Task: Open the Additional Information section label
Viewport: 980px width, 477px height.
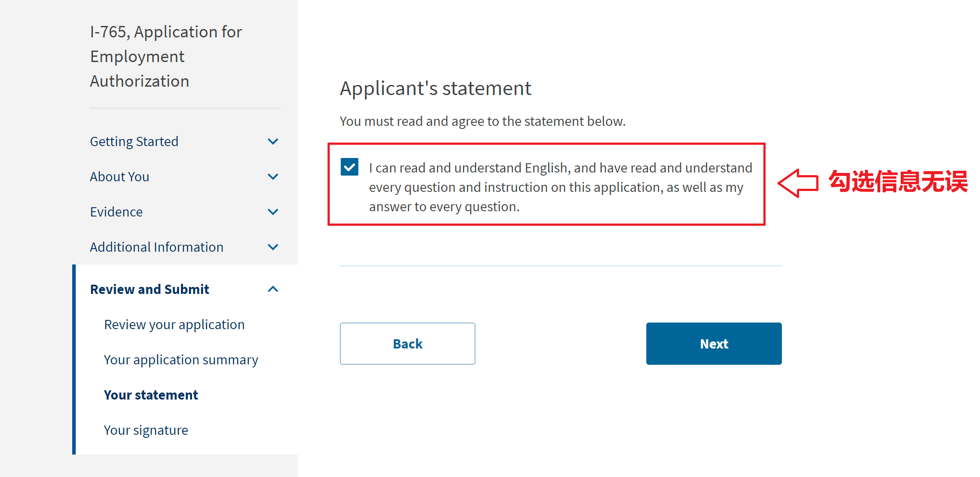Action: coord(157,247)
